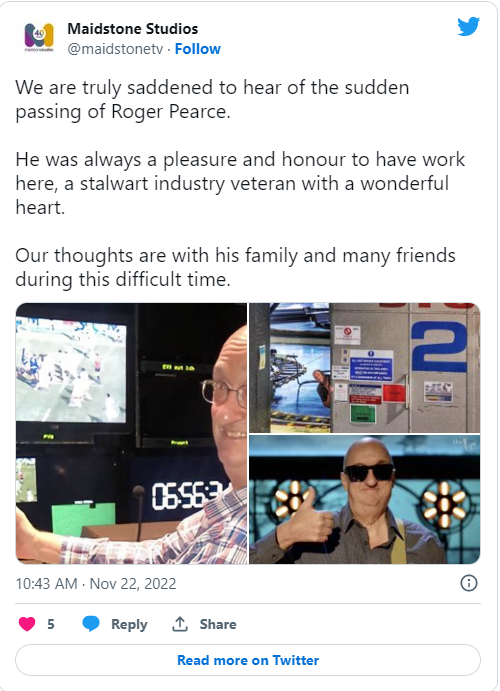This screenshot has width=500, height=691.
Task: Click the thoughts with family paragraph
Action: 235,267
